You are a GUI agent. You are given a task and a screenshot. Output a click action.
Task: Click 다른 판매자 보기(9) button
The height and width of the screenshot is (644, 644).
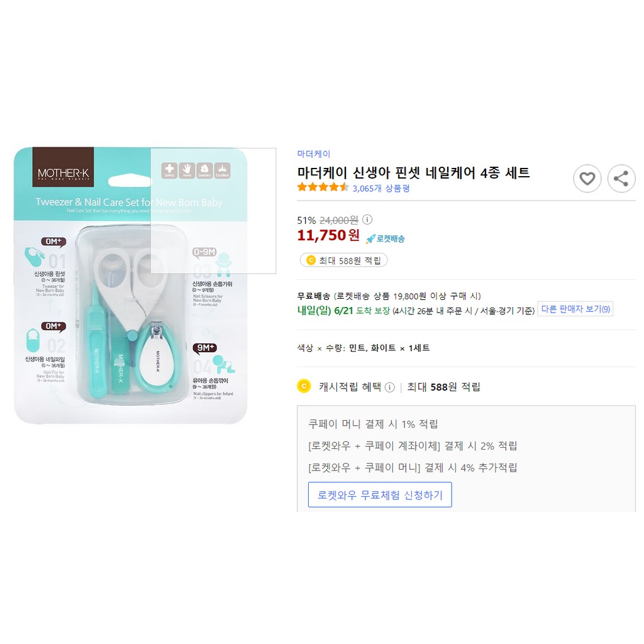tap(575, 309)
